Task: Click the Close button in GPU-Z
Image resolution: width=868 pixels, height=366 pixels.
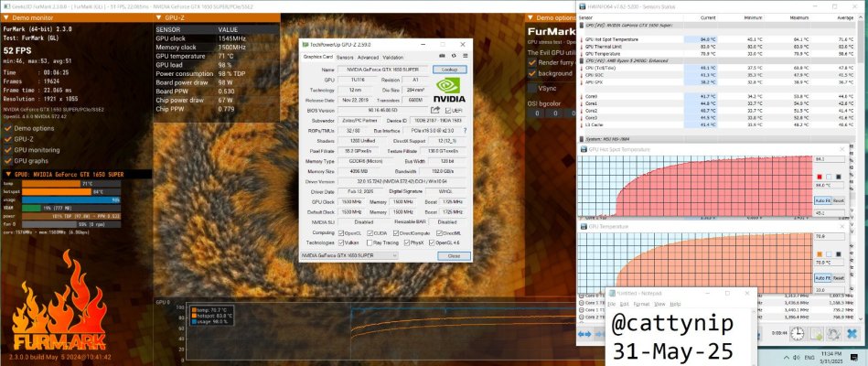Action: (454, 256)
